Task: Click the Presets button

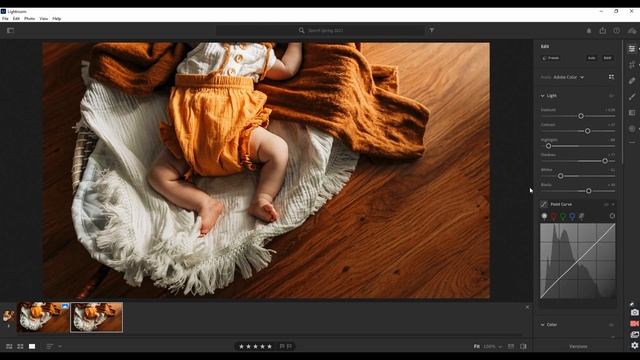Action: (551, 58)
